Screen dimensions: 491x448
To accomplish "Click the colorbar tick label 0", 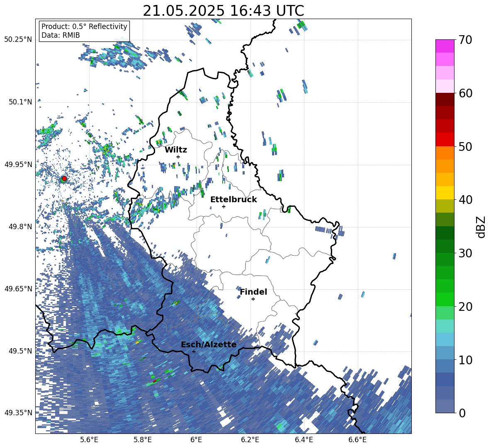I will (462, 413).
